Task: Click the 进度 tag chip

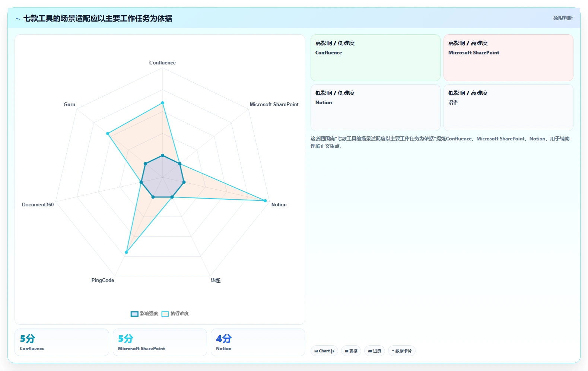Action: 375,351
